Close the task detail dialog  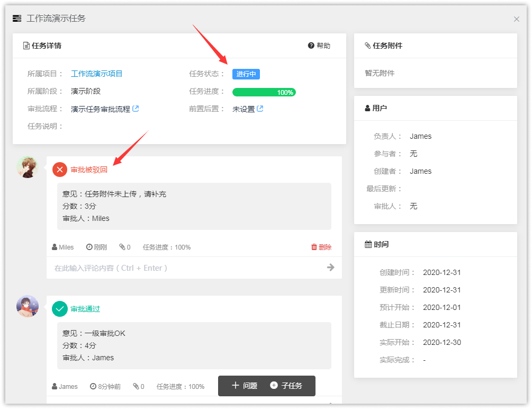point(517,19)
